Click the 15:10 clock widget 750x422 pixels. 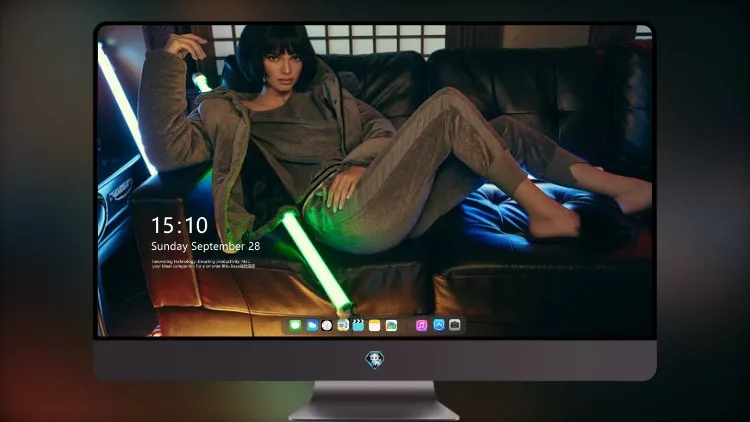tap(179, 225)
